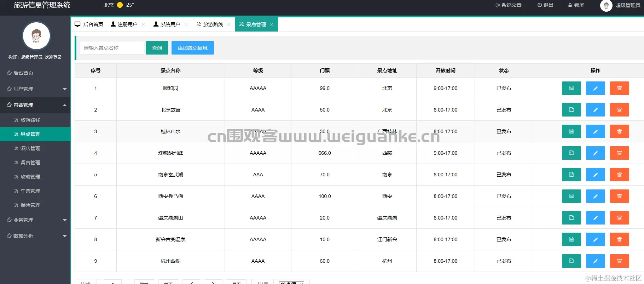This screenshot has width=644, height=284.
Task: Navigate to 攻略管理 in the sidebar
Action: coord(35,177)
